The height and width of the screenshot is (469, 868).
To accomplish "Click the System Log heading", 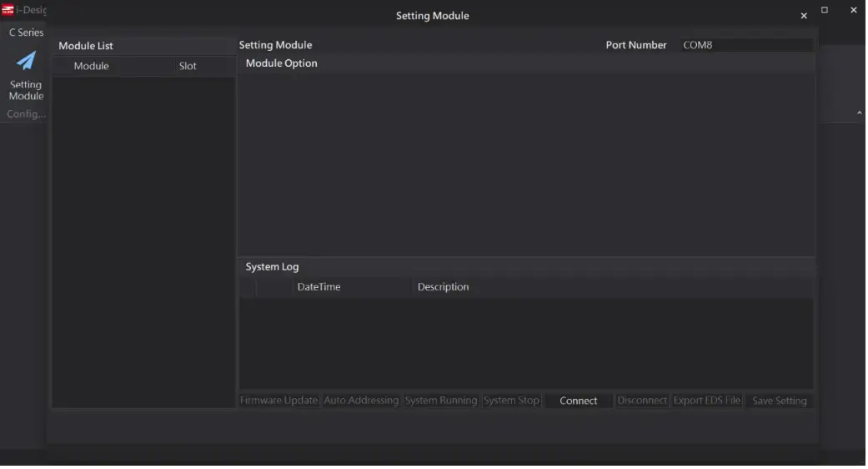I will pyautogui.click(x=272, y=267).
